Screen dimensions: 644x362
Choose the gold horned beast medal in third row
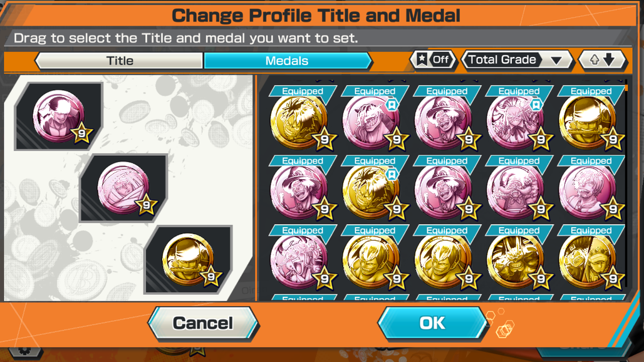tap(516, 261)
